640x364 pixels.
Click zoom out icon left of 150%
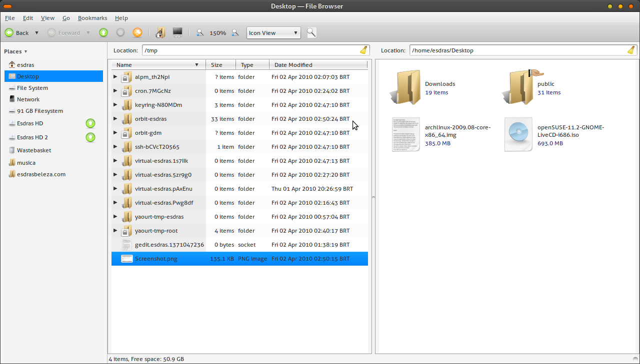point(200,33)
